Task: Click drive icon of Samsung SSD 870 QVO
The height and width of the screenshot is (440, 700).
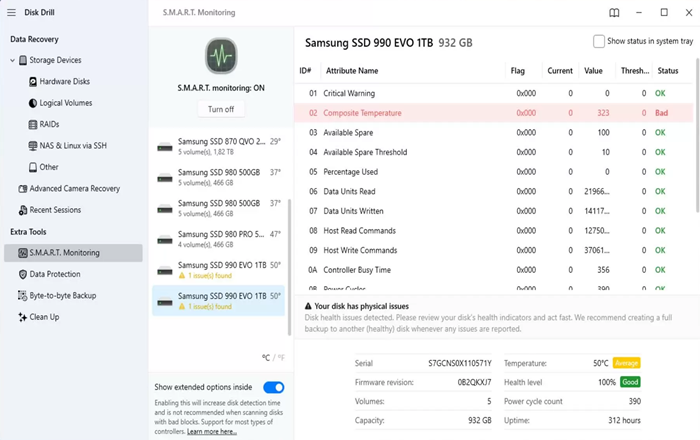Action: [165, 147]
